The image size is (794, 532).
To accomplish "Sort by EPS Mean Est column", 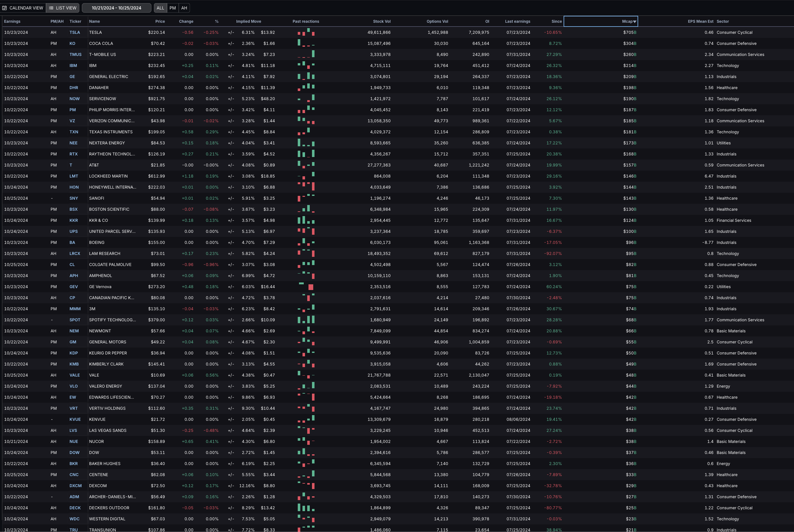I will 700,21.
